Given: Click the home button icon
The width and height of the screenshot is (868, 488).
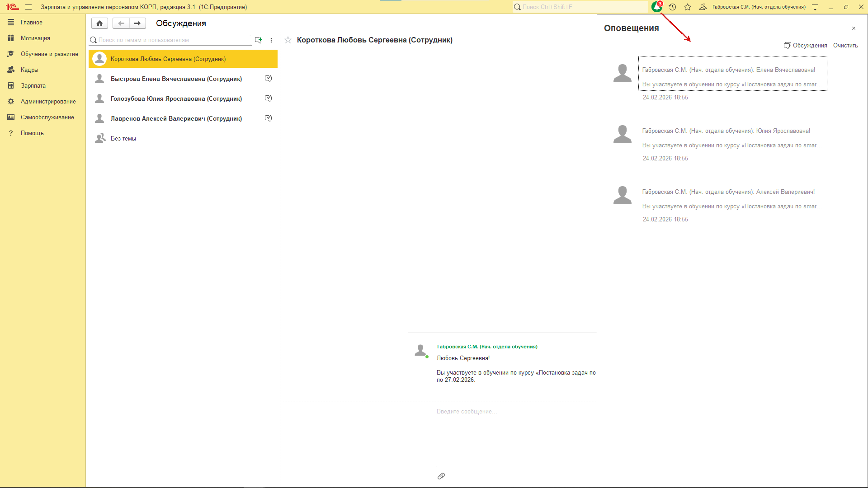Looking at the screenshot, I should (99, 23).
